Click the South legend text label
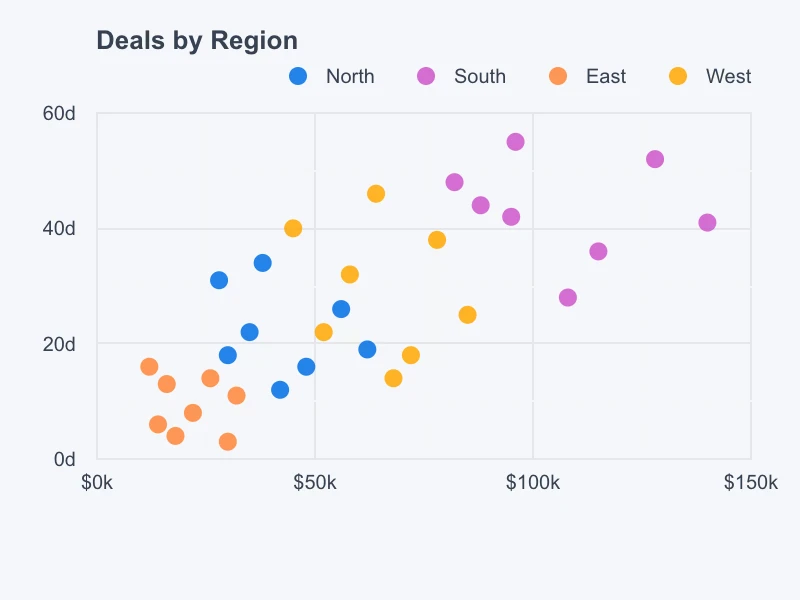The width and height of the screenshot is (800, 600). [x=480, y=76]
